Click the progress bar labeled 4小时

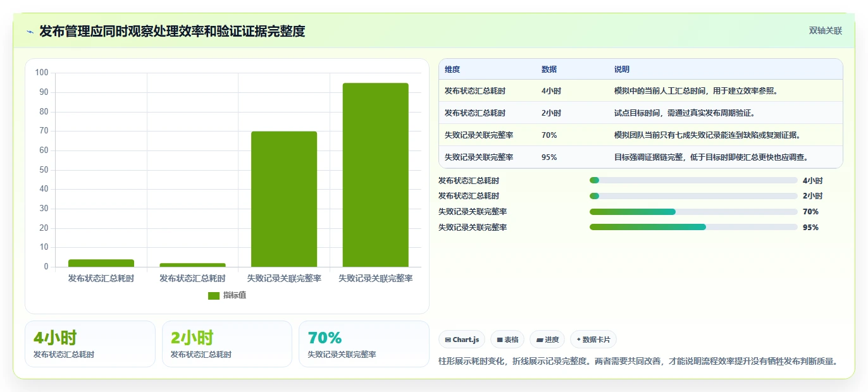point(693,180)
